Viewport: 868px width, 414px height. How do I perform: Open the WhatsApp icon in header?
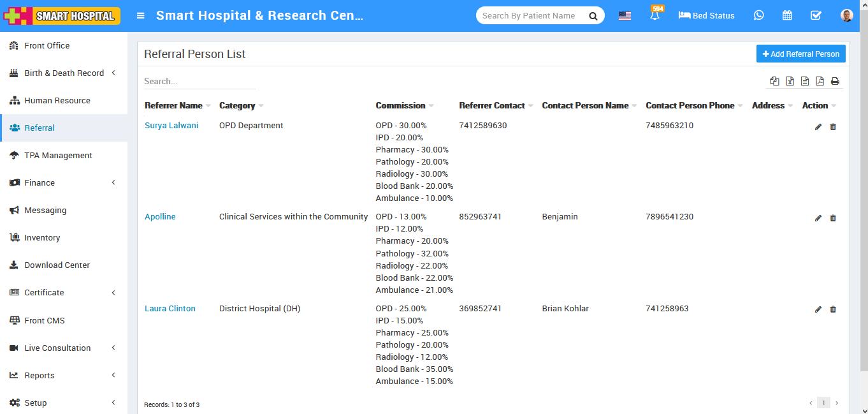point(758,15)
